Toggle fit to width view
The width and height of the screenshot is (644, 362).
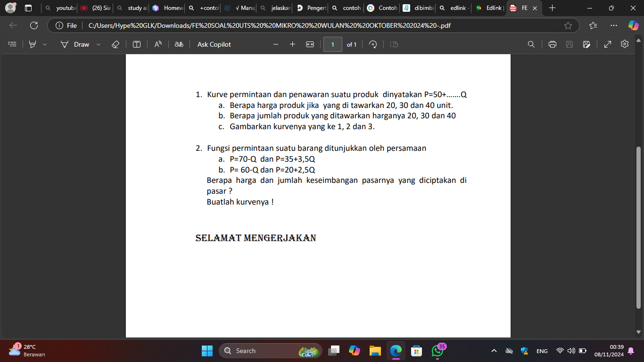tap(310, 44)
